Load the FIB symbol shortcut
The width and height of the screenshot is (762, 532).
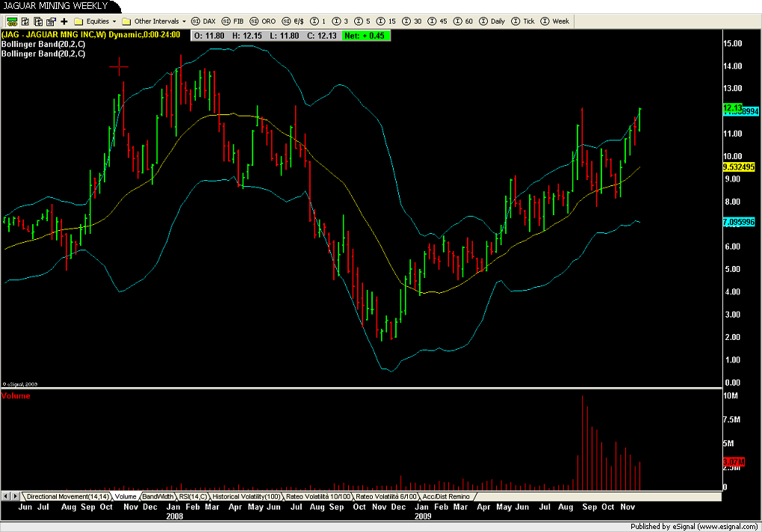pyautogui.click(x=232, y=21)
